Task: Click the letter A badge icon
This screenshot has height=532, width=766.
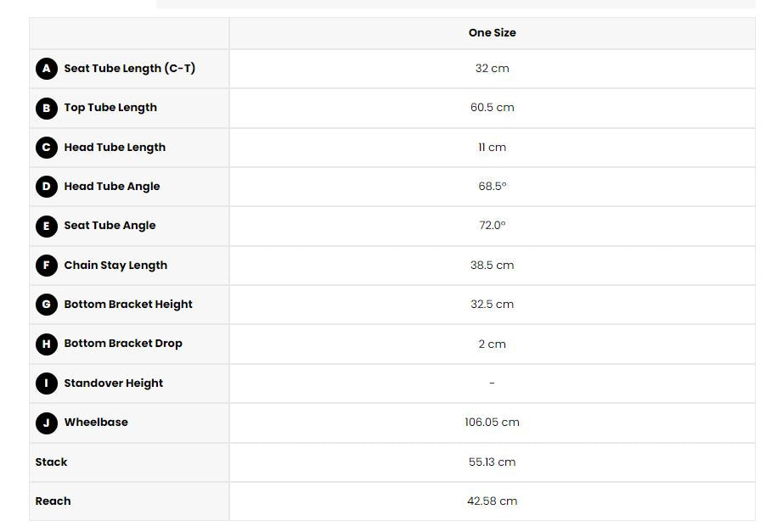Action: point(46,69)
